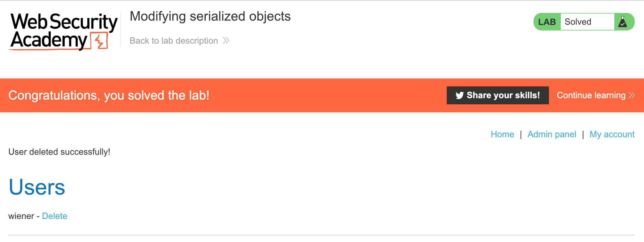Click the orange lightning bolt logo icon
Viewport: 644px width, 242px height.
[100, 41]
